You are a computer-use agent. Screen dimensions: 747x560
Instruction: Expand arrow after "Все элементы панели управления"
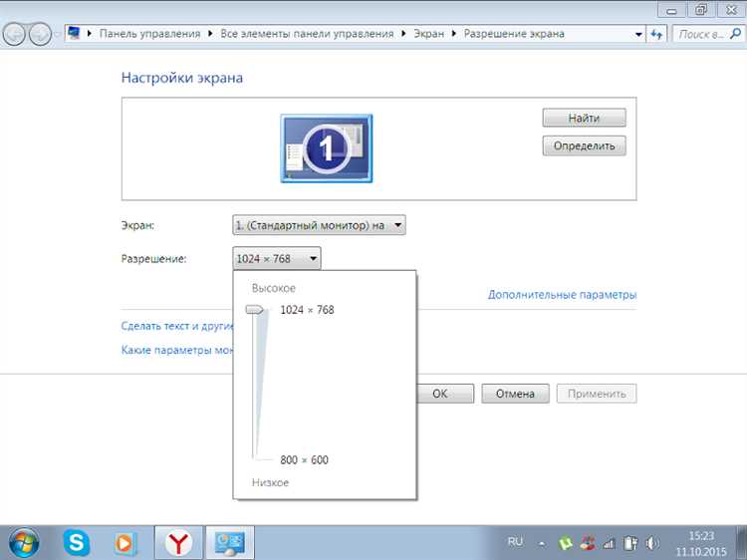(x=403, y=34)
